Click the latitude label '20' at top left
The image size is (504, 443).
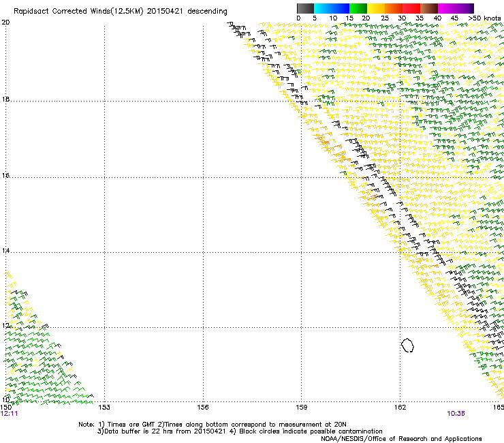5,22
